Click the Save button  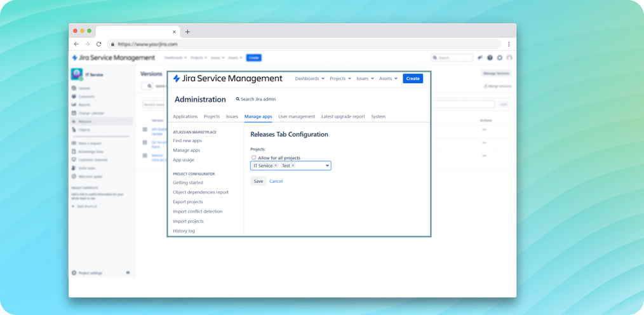point(258,181)
